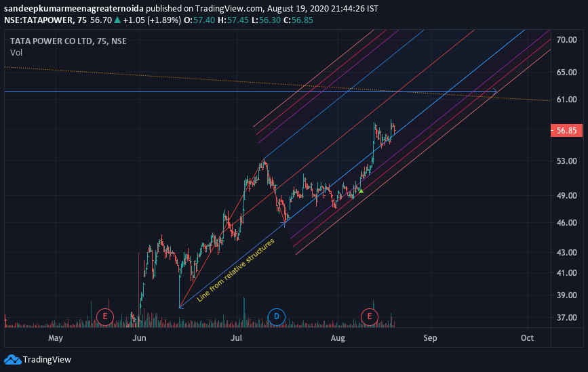Click the 39.00 price axis label
Viewport: 588px width, 372px height.
coord(566,295)
